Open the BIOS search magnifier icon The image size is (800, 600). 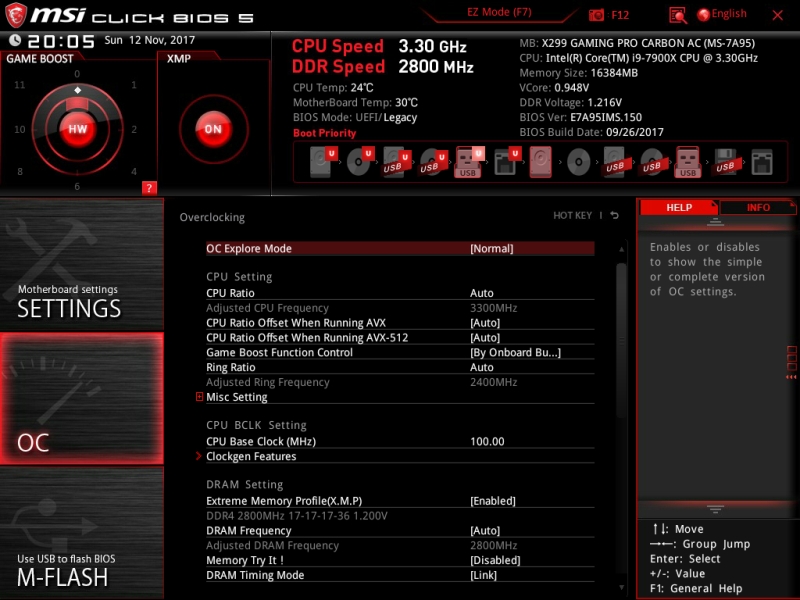click(678, 15)
